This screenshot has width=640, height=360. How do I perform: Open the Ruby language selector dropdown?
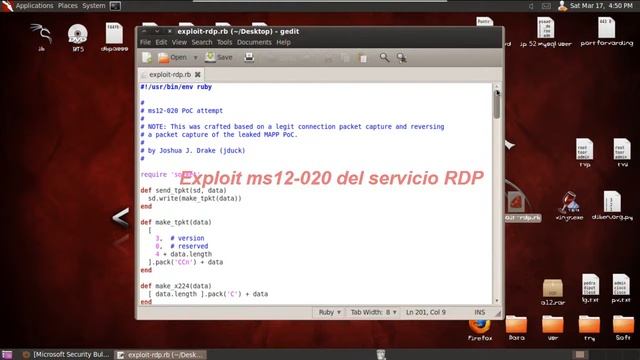(329, 312)
